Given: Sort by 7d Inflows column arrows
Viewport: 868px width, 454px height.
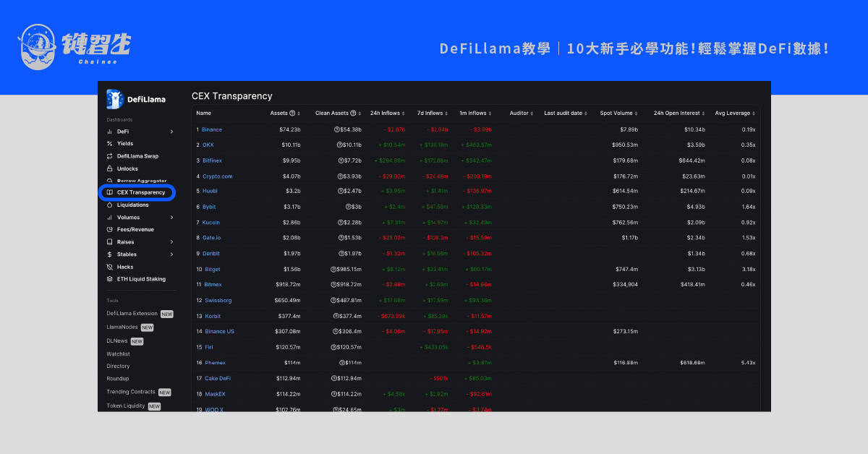Looking at the screenshot, I should coord(446,113).
